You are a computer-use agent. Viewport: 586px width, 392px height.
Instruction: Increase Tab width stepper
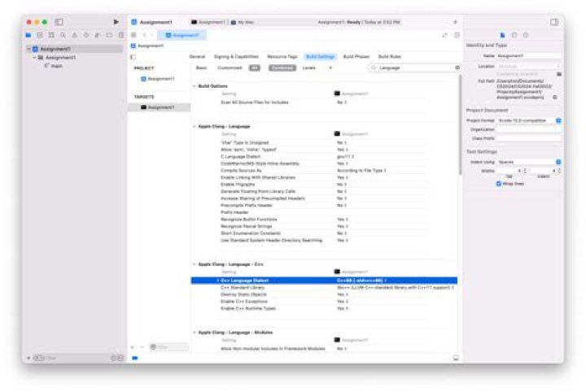click(x=525, y=169)
